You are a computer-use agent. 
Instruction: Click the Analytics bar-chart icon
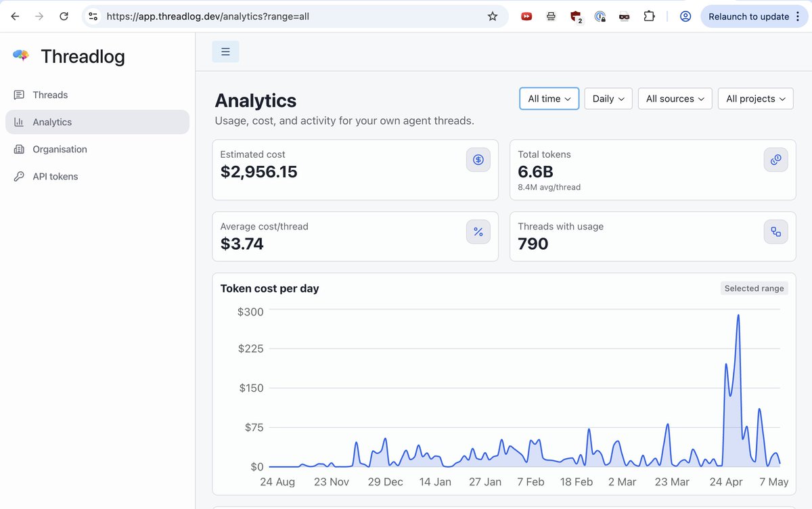(19, 122)
